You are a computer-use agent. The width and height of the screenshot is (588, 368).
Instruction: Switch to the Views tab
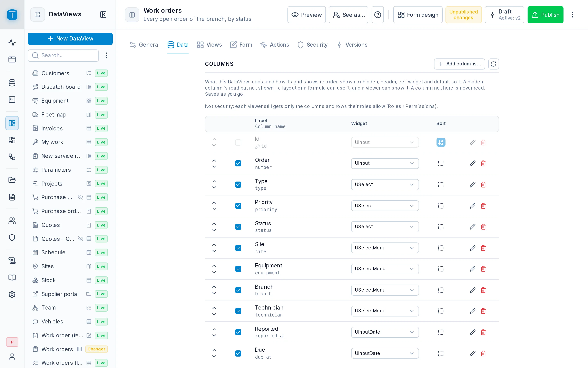(209, 45)
